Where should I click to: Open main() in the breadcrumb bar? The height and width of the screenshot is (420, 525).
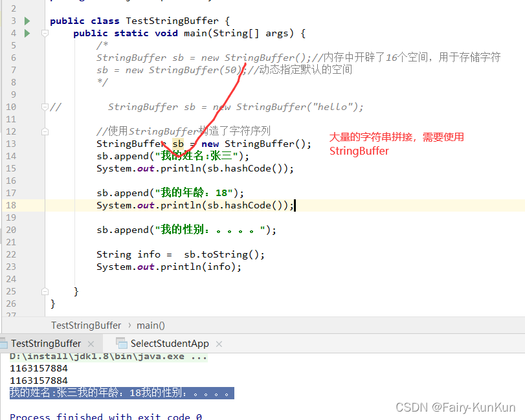[x=150, y=325]
